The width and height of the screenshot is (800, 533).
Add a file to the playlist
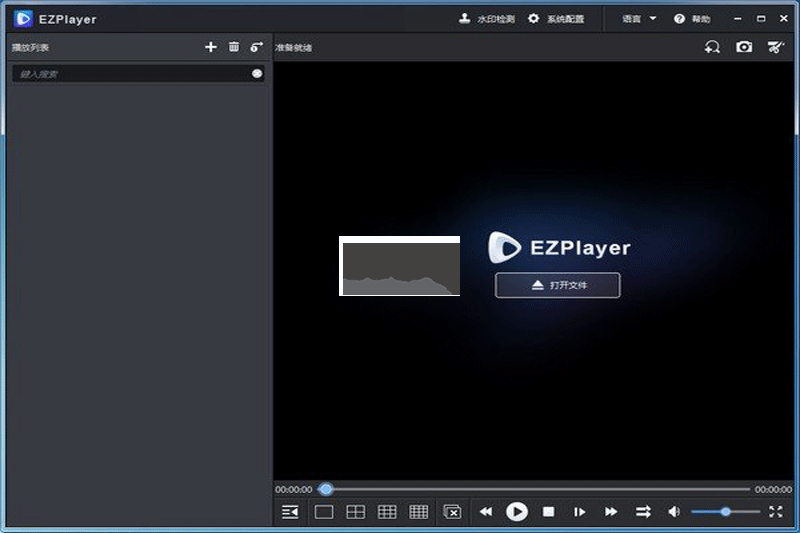(x=210, y=47)
